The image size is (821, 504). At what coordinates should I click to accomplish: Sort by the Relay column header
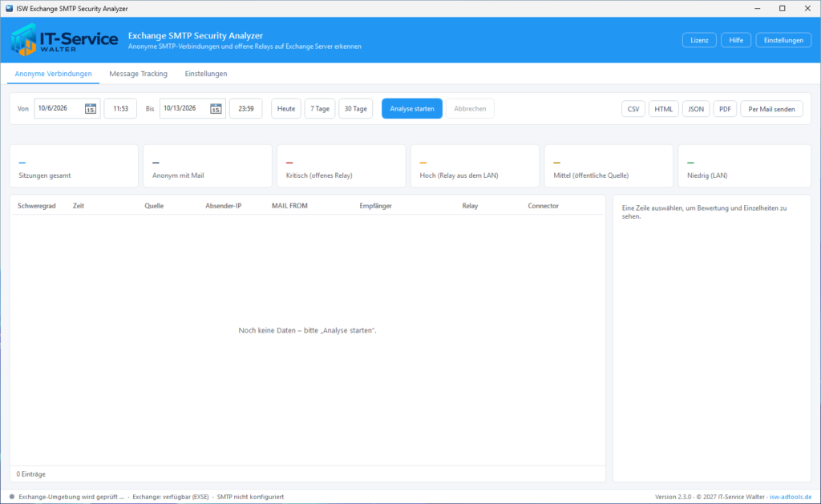point(470,206)
